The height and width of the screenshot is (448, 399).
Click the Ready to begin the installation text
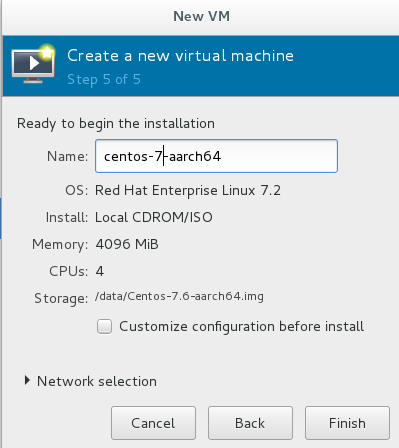pyautogui.click(x=116, y=124)
